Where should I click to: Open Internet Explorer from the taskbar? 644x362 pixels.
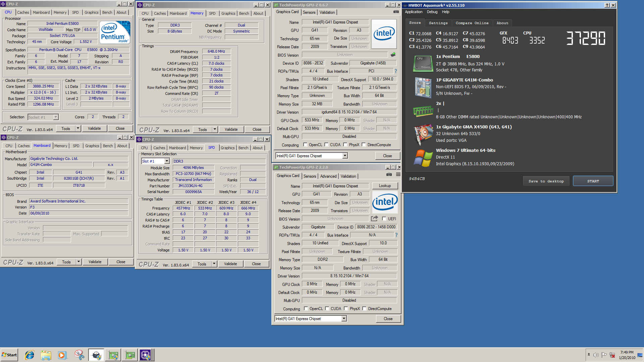[x=30, y=355]
